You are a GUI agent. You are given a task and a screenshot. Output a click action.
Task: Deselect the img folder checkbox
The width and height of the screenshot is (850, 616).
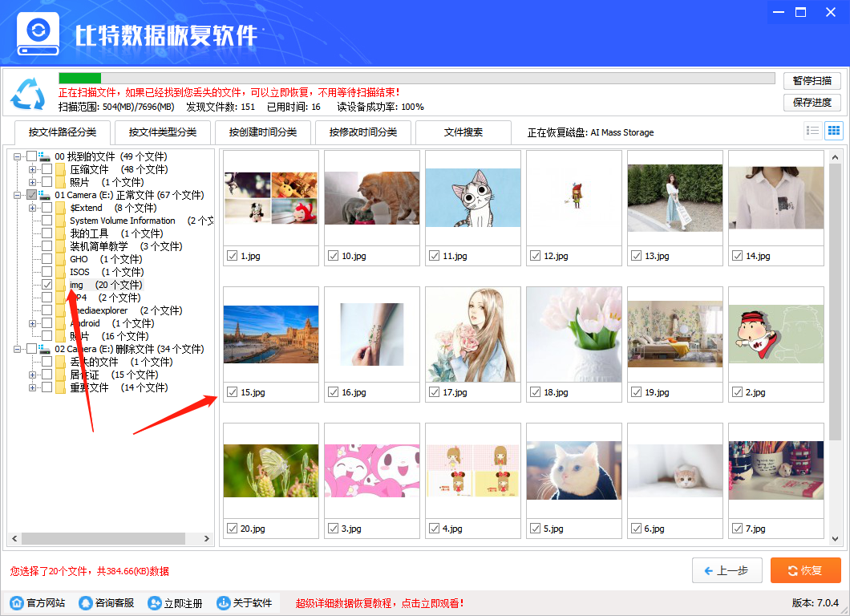[46, 285]
